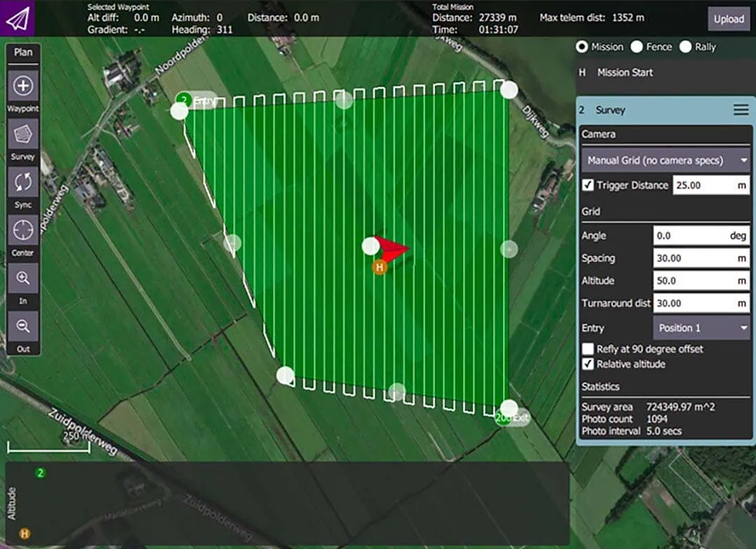Select the Fence radio button
Screen dimensions: 756x549
[637, 47]
